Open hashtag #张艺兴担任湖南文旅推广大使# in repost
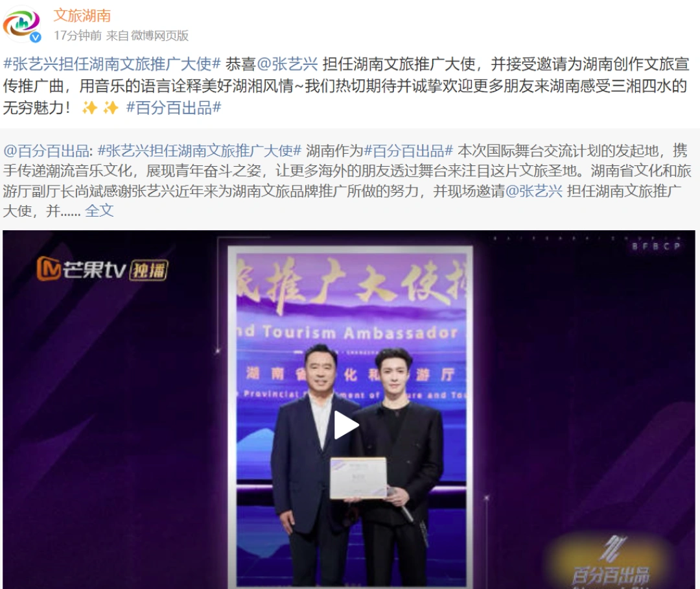 pyautogui.click(x=200, y=150)
